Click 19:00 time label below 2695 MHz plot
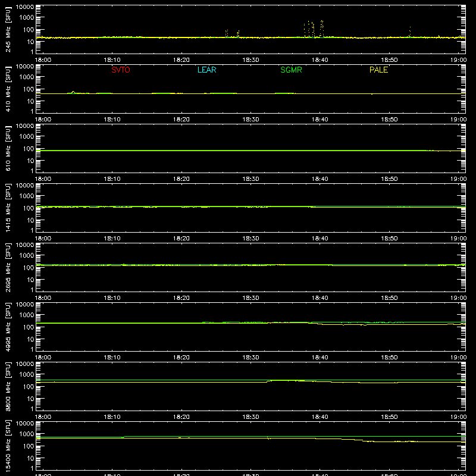This screenshot has width=476, height=476. (x=458, y=298)
